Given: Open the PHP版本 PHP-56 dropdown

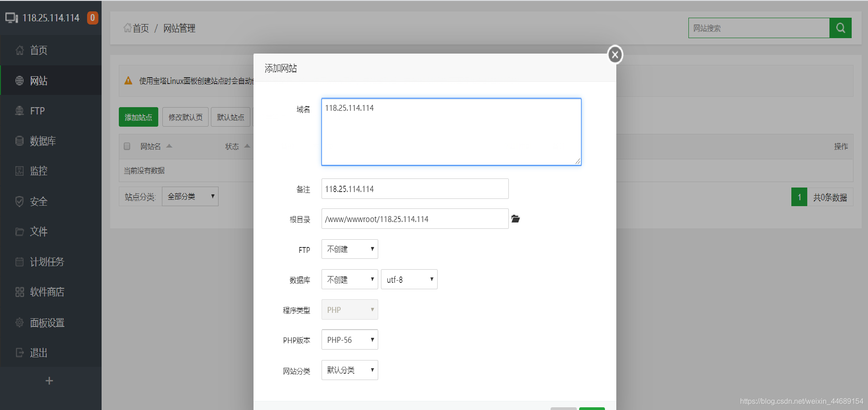Looking at the screenshot, I should point(350,340).
